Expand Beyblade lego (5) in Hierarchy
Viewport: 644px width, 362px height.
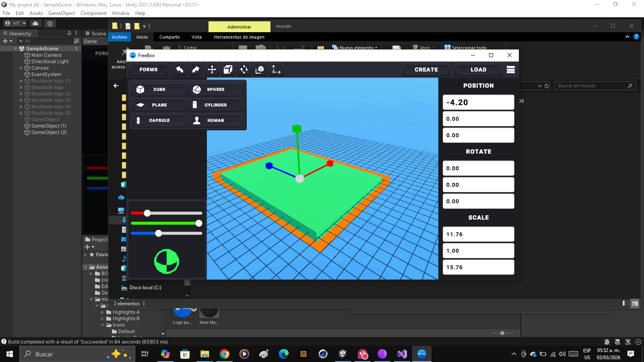tap(21, 113)
